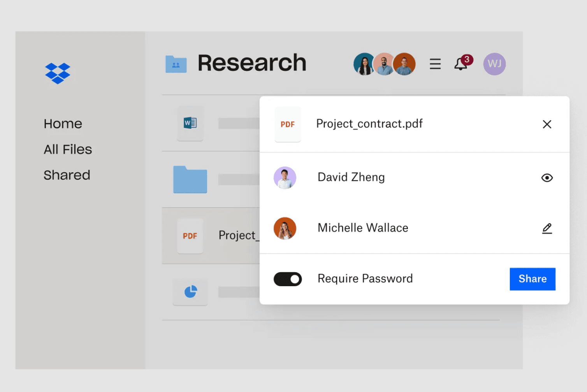
Task: Toggle David Zheng's view permission eye
Action: click(547, 178)
